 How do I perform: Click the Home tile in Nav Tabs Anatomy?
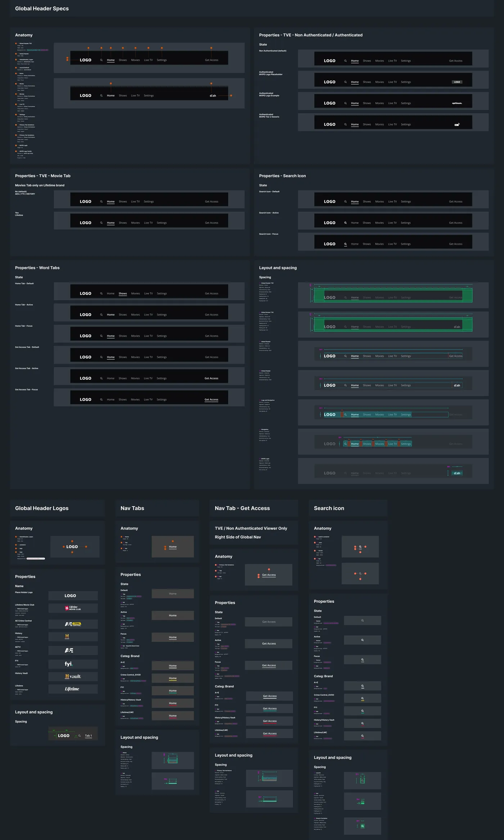click(173, 547)
